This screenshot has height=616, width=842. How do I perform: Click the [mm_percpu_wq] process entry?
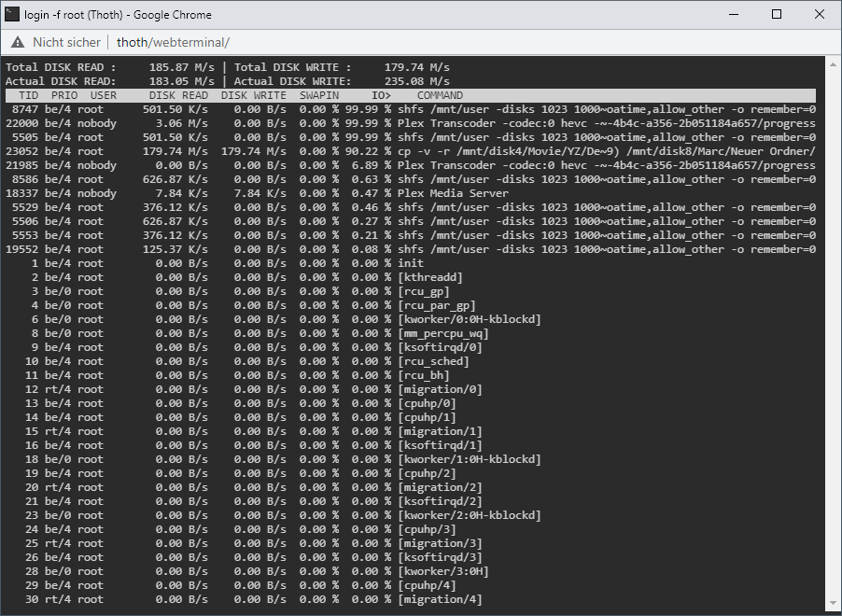coord(443,333)
